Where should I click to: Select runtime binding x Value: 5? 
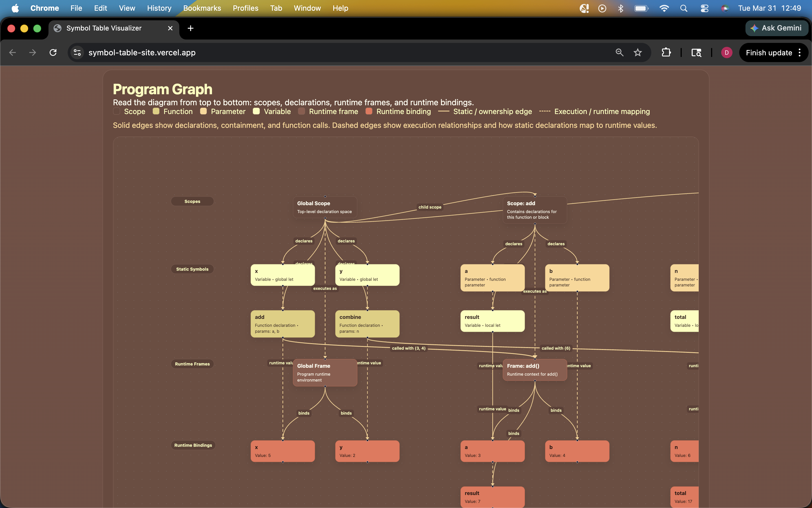[283, 451]
